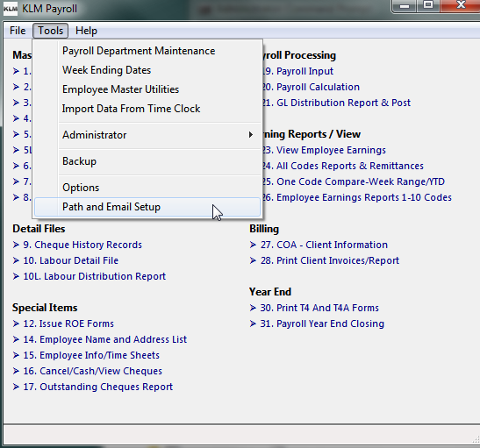Open One Code Compare-Week Range/YTD

click(x=354, y=181)
